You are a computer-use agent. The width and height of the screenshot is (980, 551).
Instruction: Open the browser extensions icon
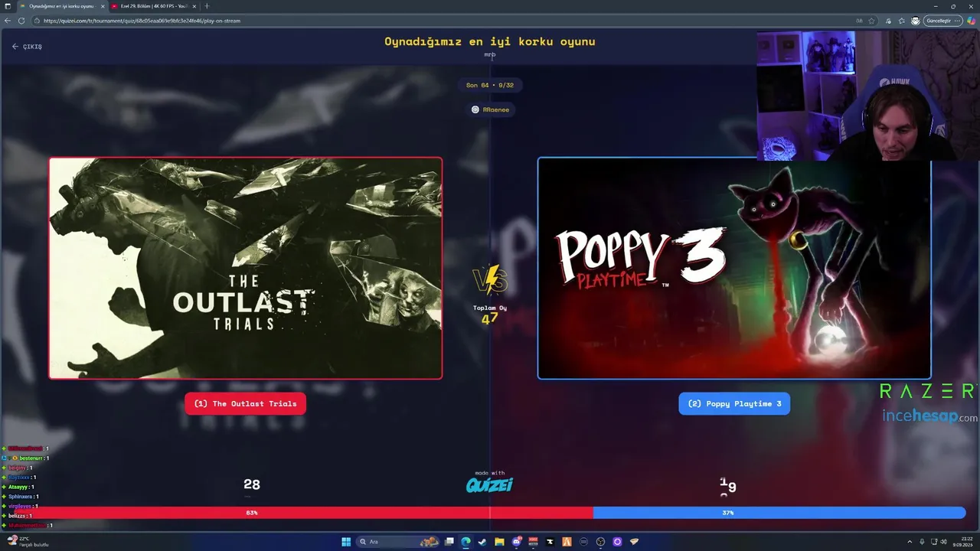(888, 21)
